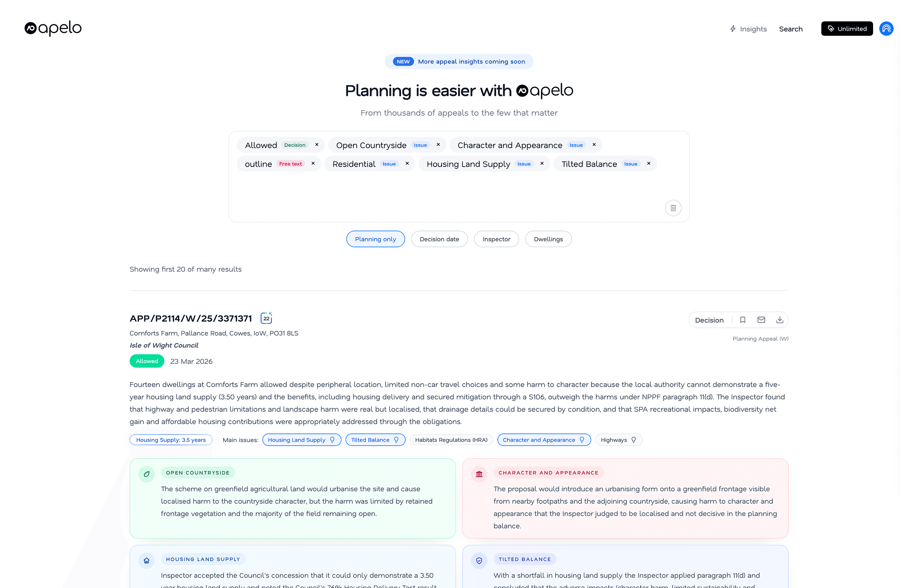Select Search in the top navigation
This screenshot has height=588, width=918.
791,28
